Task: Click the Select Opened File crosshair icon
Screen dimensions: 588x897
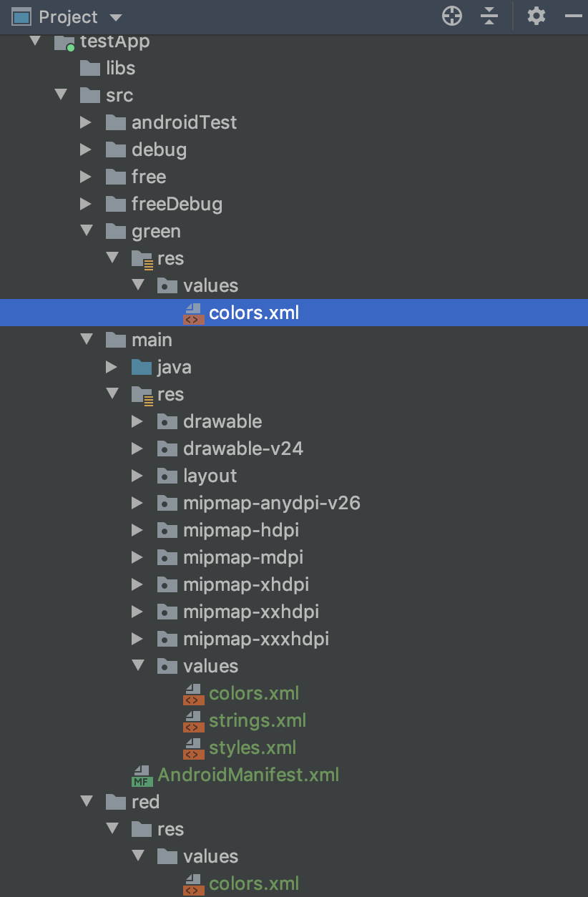Action: [x=451, y=15]
